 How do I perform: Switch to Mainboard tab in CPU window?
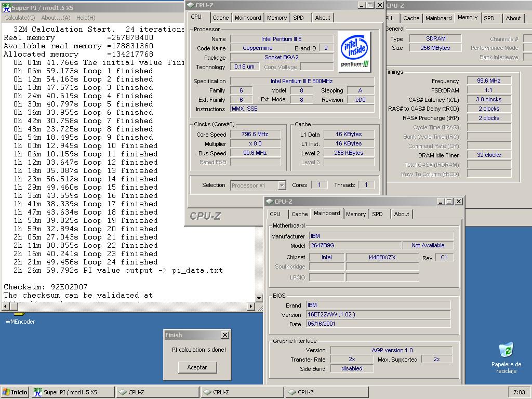(x=248, y=18)
